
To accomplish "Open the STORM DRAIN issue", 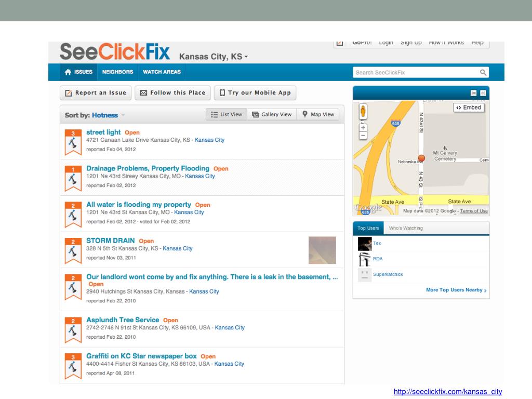I will 110,241.
